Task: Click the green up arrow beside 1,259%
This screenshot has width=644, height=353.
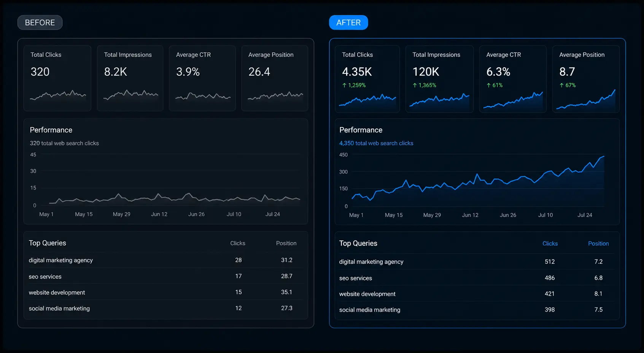Action: [x=344, y=85]
